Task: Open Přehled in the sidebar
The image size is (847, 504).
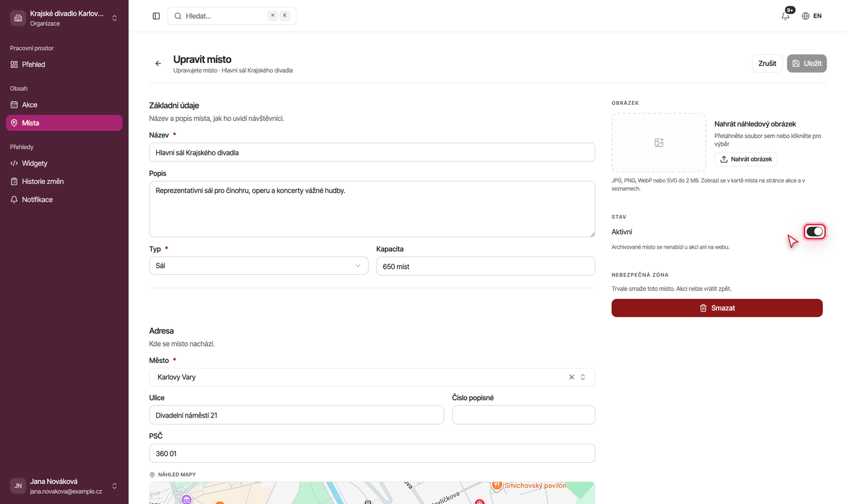Action: tap(64, 65)
